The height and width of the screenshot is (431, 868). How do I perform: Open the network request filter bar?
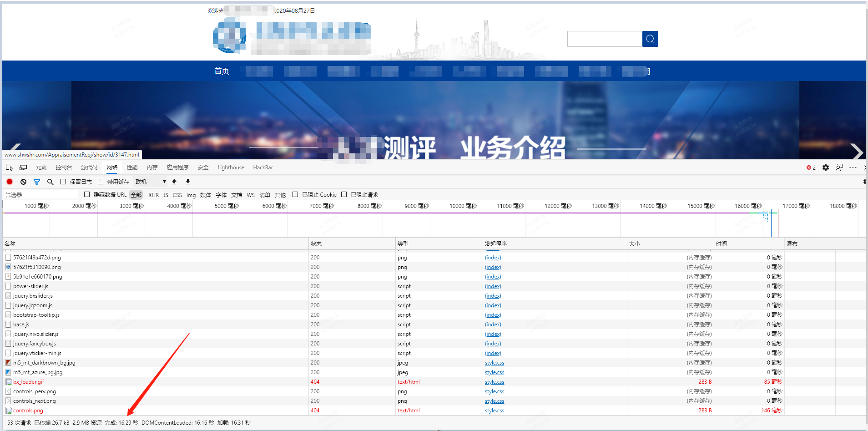tap(37, 182)
